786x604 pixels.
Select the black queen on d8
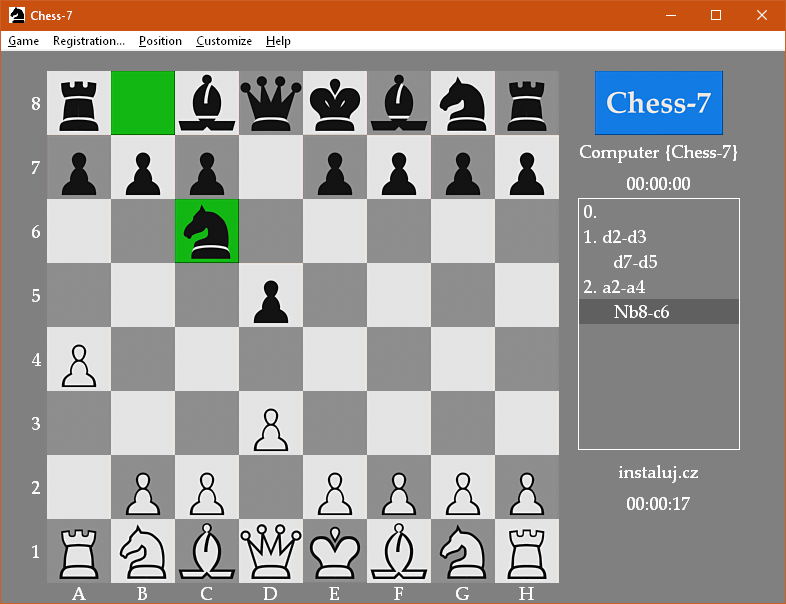[271, 103]
